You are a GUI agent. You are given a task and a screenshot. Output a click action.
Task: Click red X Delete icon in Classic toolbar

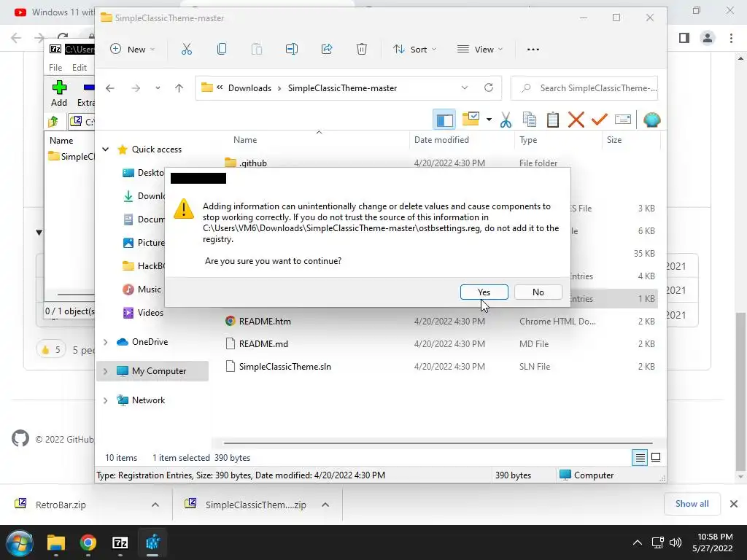pyautogui.click(x=576, y=120)
